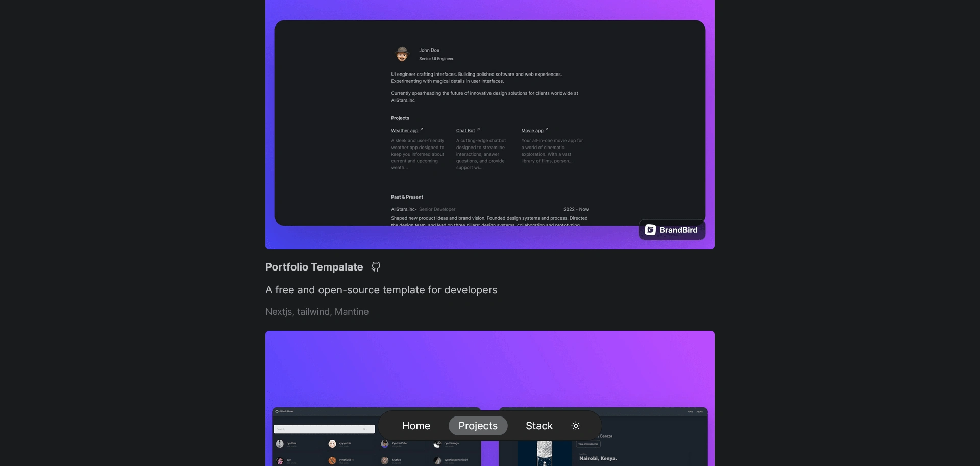Click the arrow icon next to Movie app
Image resolution: width=980 pixels, height=466 pixels.
(547, 130)
